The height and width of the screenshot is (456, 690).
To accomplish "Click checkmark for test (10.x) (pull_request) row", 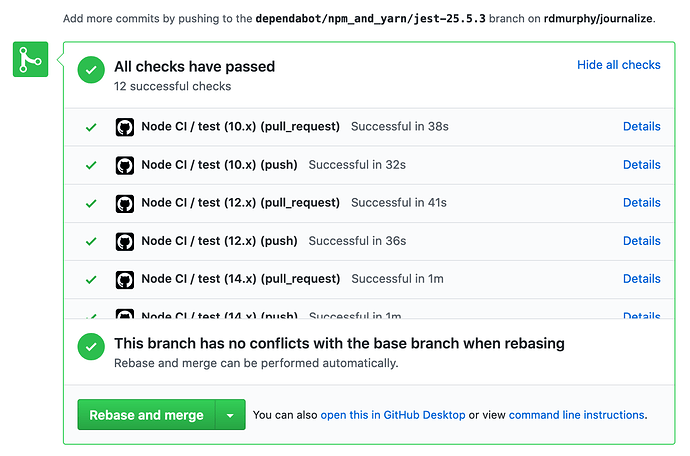I will [x=91, y=127].
